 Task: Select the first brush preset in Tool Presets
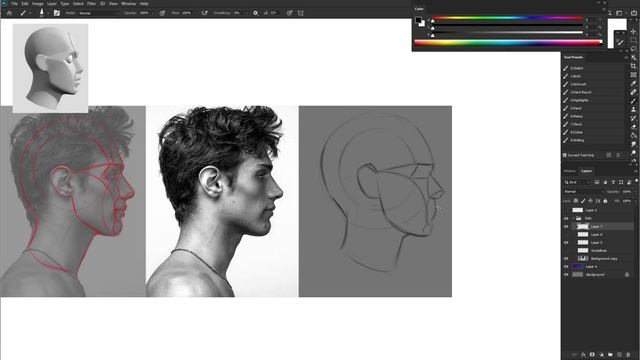[x=593, y=68]
